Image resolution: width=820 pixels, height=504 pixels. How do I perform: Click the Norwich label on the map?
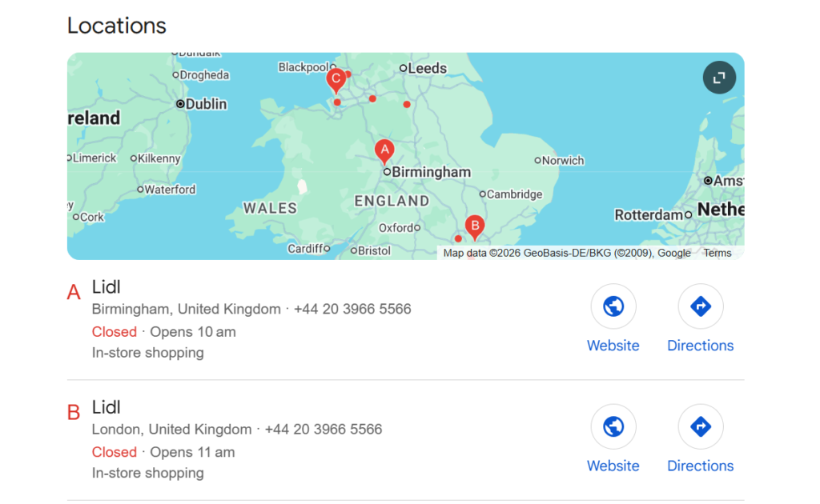coord(562,161)
